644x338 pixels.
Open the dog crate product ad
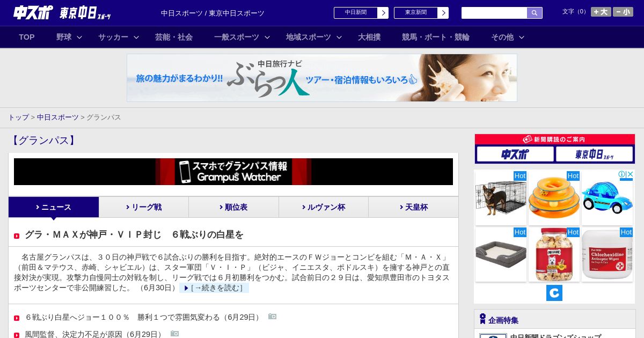[x=501, y=198]
